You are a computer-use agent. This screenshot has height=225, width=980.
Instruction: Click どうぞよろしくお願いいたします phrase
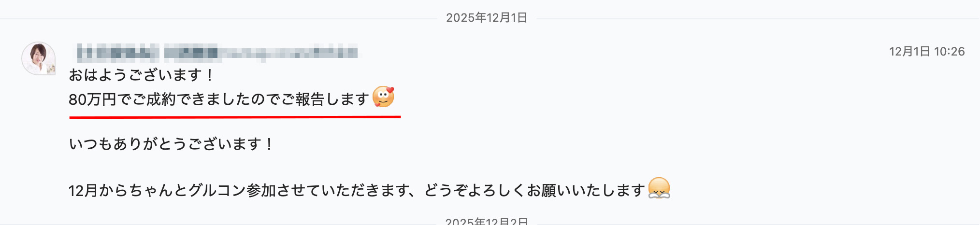(x=534, y=191)
